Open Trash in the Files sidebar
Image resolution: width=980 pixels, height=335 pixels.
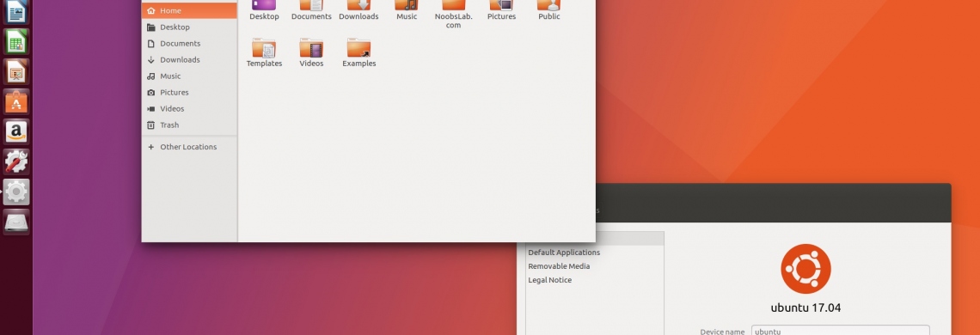tap(189, 125)
